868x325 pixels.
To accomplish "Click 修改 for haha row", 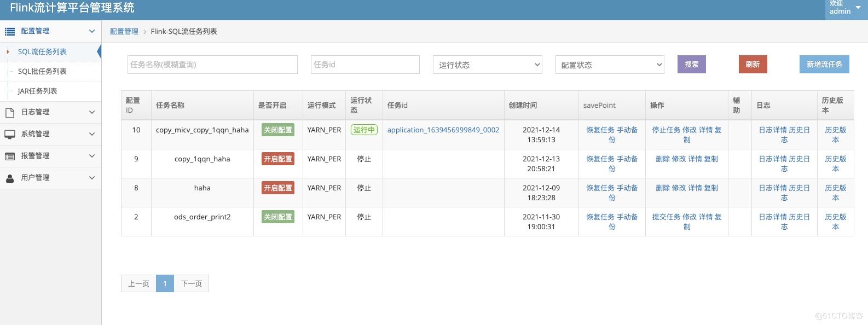I will 679,188.
